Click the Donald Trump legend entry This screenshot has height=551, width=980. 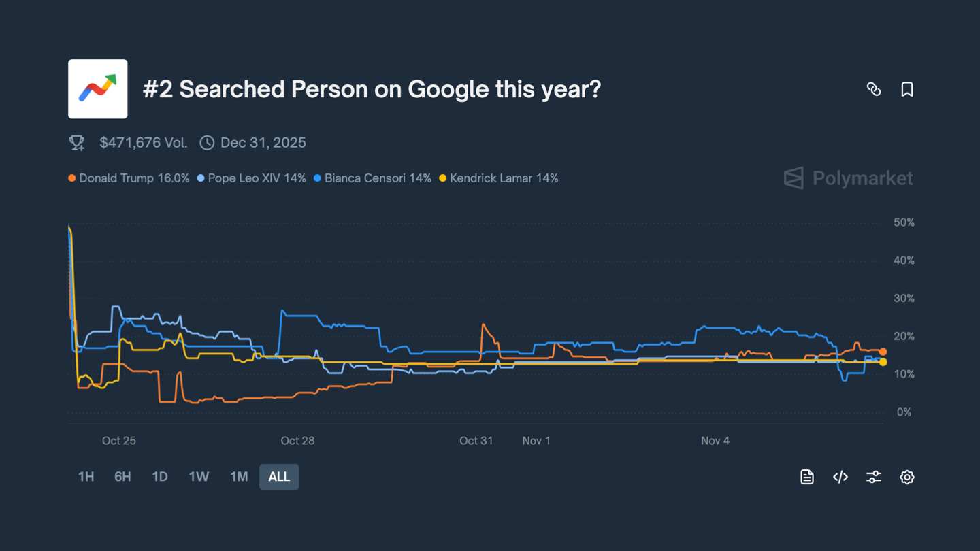coord(129,178)
